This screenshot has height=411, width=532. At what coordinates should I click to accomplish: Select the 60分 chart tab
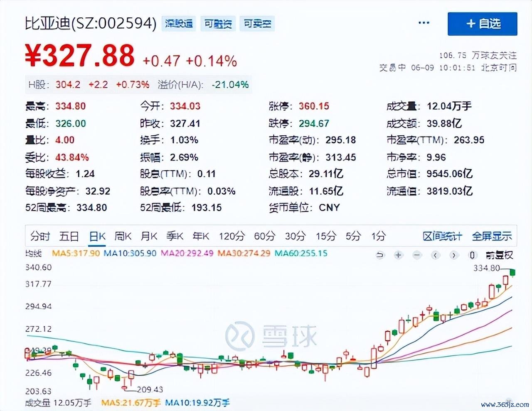265,236
